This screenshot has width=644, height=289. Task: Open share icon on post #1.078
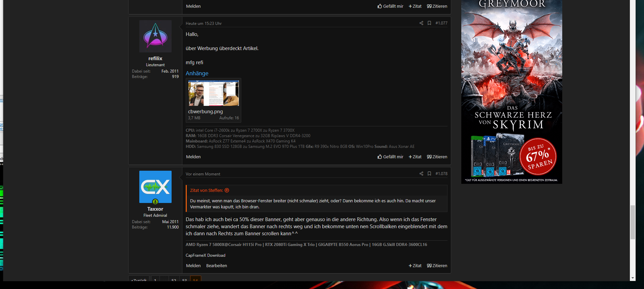[421, 174]
